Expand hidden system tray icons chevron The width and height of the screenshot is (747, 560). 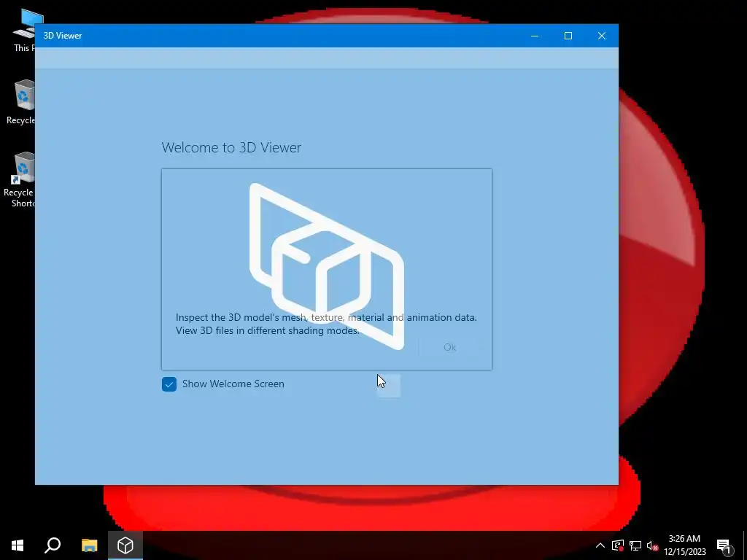point(600,545)
